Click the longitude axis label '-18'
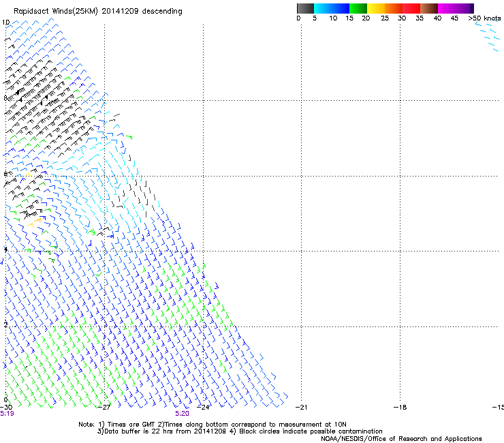 click(x=400, y=407)
